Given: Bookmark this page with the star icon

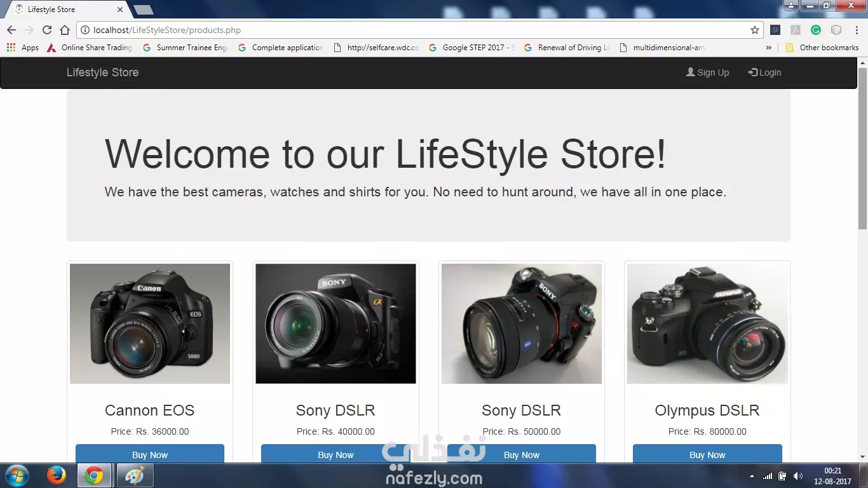Looking at the screenshot, I should [755, 30].
